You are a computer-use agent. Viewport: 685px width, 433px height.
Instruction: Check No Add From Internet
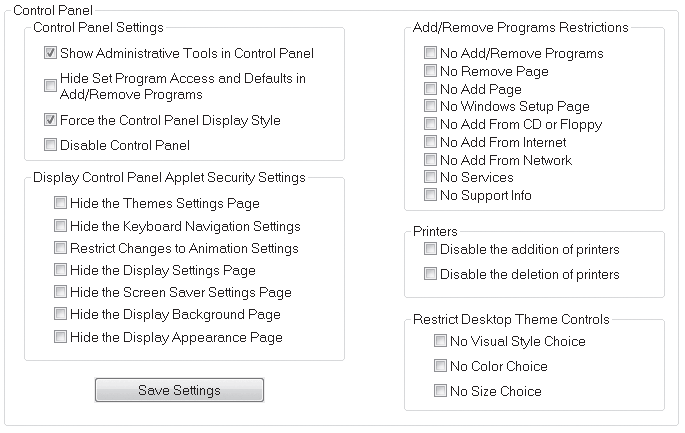430,142
